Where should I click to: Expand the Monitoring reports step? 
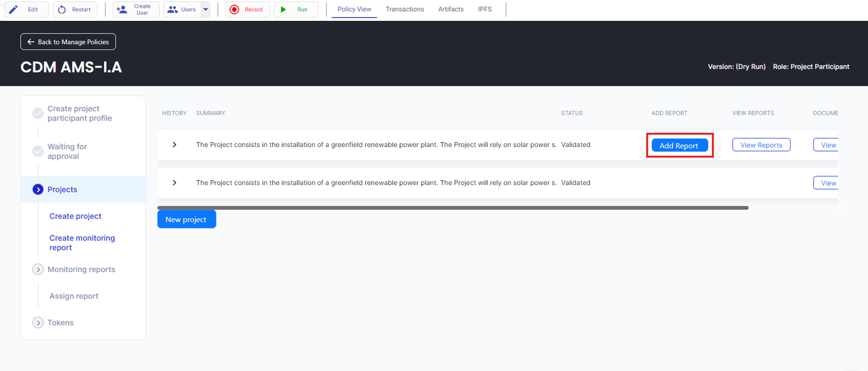click(x=38, y=269)
